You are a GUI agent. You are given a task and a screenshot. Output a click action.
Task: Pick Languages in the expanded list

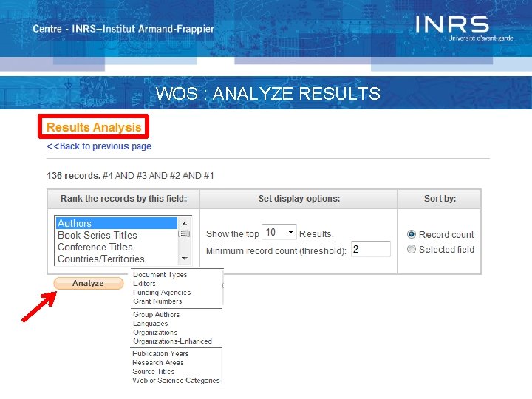click(x=150, y=324)
